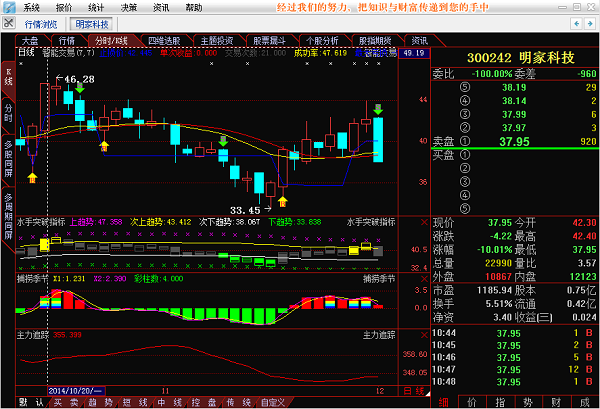Choose the 自定义 bottom tab
The height and width of the screenshot is (409, 600).
(x=272, y=402)
